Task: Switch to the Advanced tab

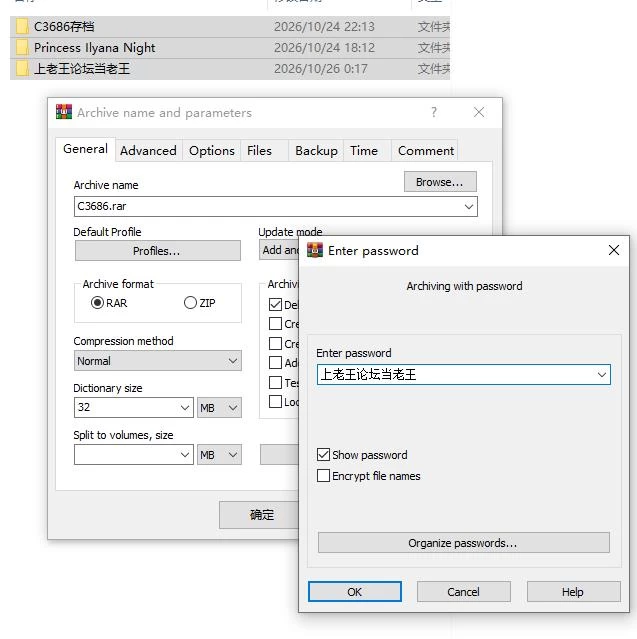Action: click(x=148, y=151)
